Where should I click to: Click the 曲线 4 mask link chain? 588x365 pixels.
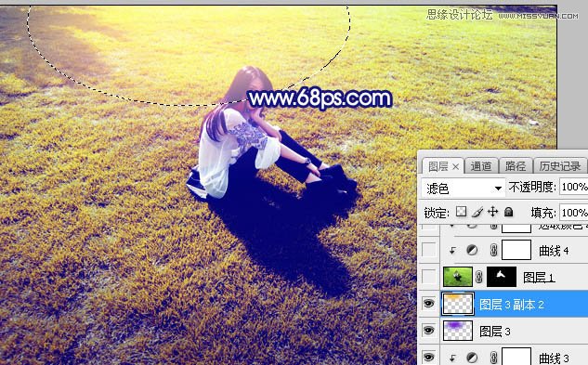[494, 250]
